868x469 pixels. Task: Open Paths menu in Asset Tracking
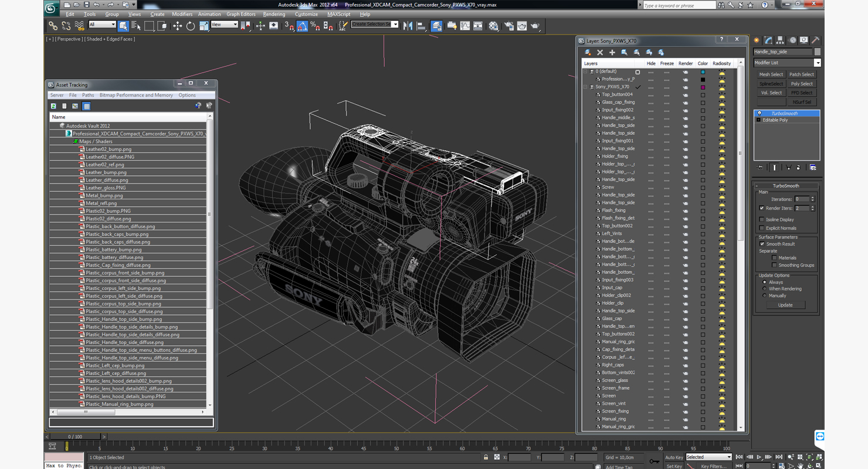point(88,95)
